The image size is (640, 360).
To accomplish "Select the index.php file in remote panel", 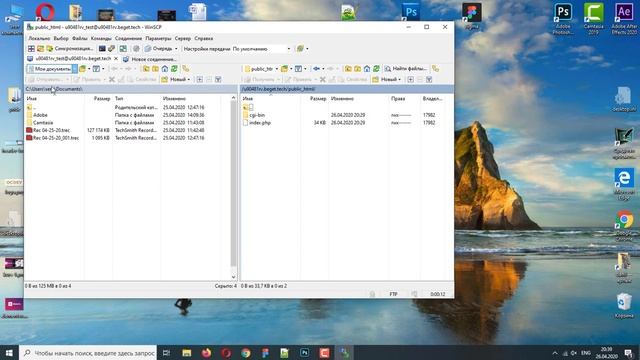I will click(260, 123).
